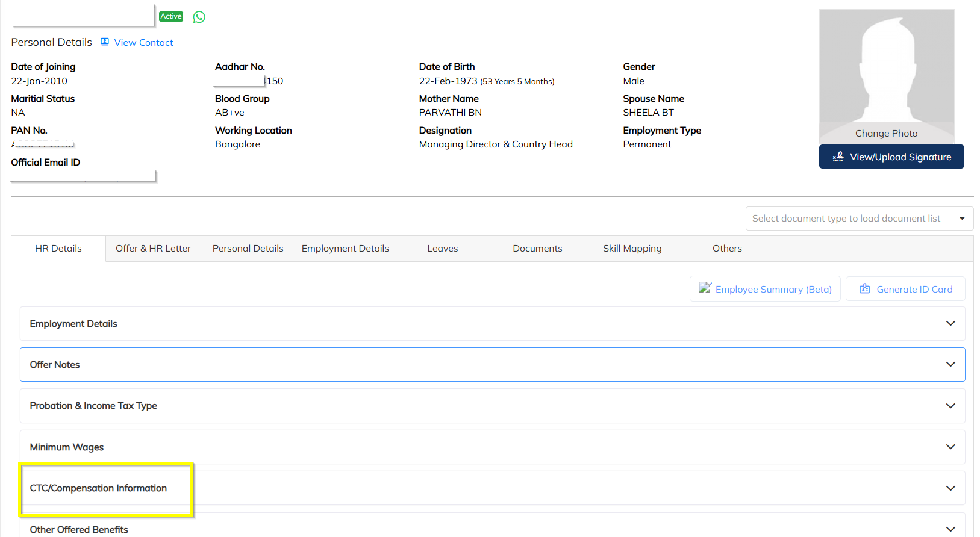Image resolution: width=980 pixels, height=537 pixels.
Task: Switch to the Leaves tab
Action: point(443,249)
